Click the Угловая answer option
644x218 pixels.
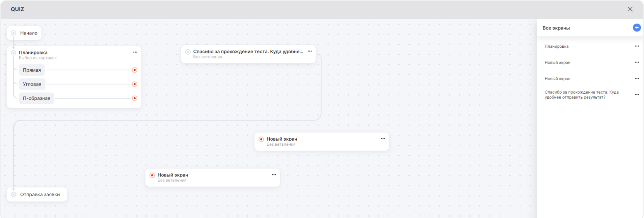(32, 84)
